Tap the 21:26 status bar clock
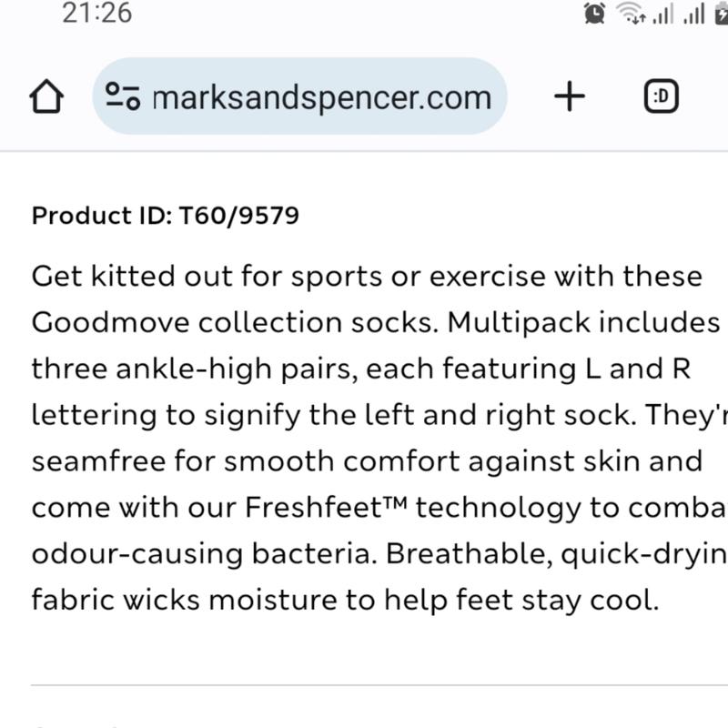The height and width of the screenshot is (728, 728). [x=97, y=13]
